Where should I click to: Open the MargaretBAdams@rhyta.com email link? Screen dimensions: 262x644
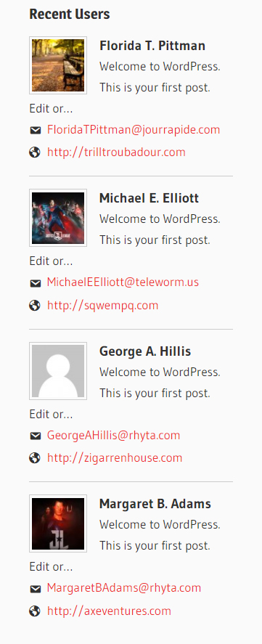124,588
